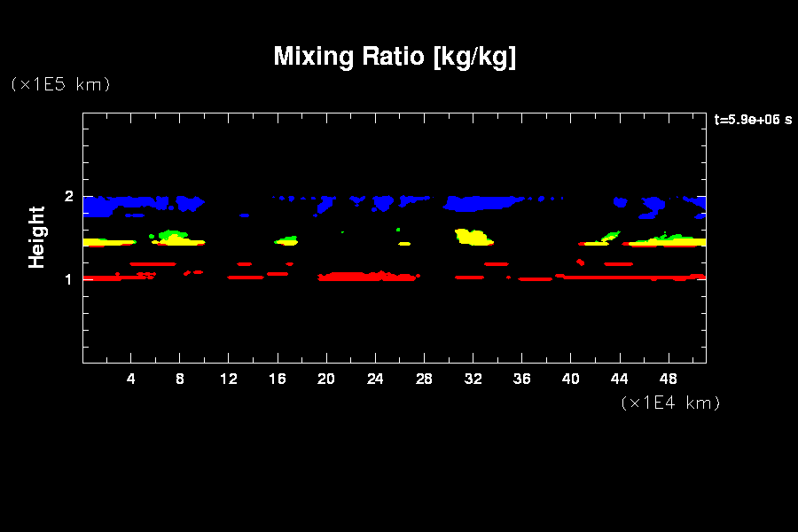Click the x-axis tick label 36
Image resolution: width=798 pixels, height=532 pixels.
tap(521, 379)
